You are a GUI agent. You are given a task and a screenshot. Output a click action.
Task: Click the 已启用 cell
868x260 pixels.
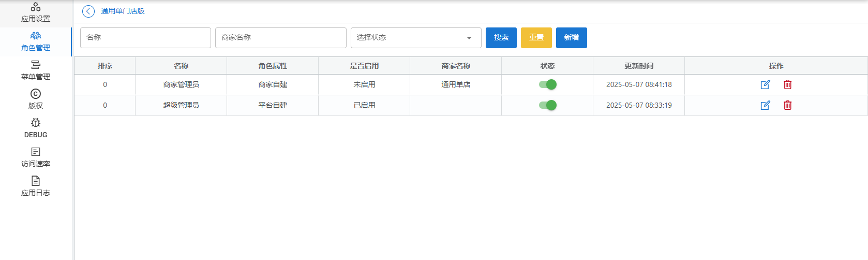[364, 105]
